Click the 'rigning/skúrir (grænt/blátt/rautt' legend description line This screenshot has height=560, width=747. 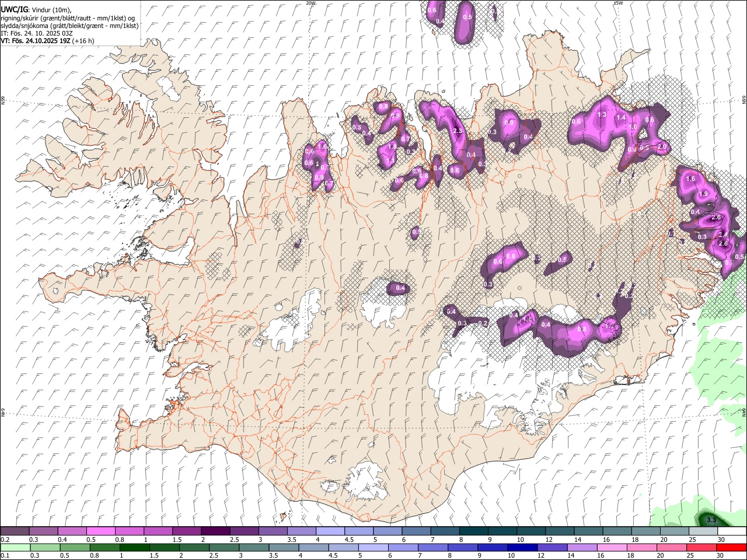click(x=68, y=17)
